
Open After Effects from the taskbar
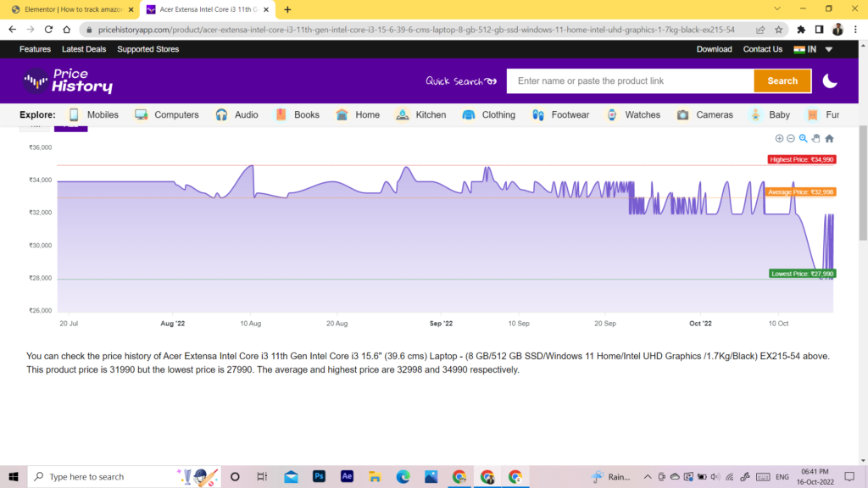coord(347,476)
